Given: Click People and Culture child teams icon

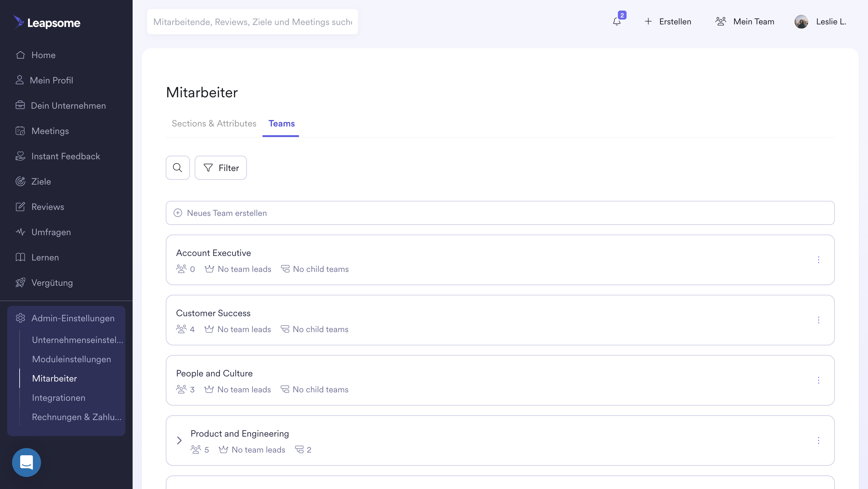Looking at the screenshot, I should click(285, 389).
